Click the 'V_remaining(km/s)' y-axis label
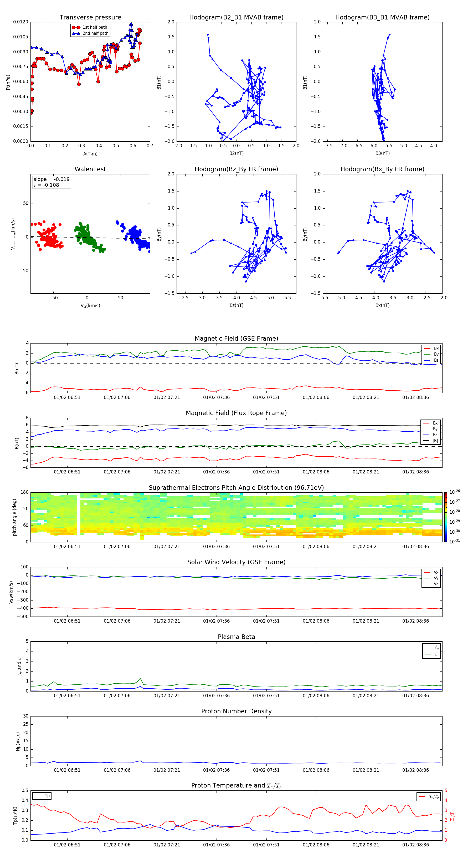 [x=13, y=234]
